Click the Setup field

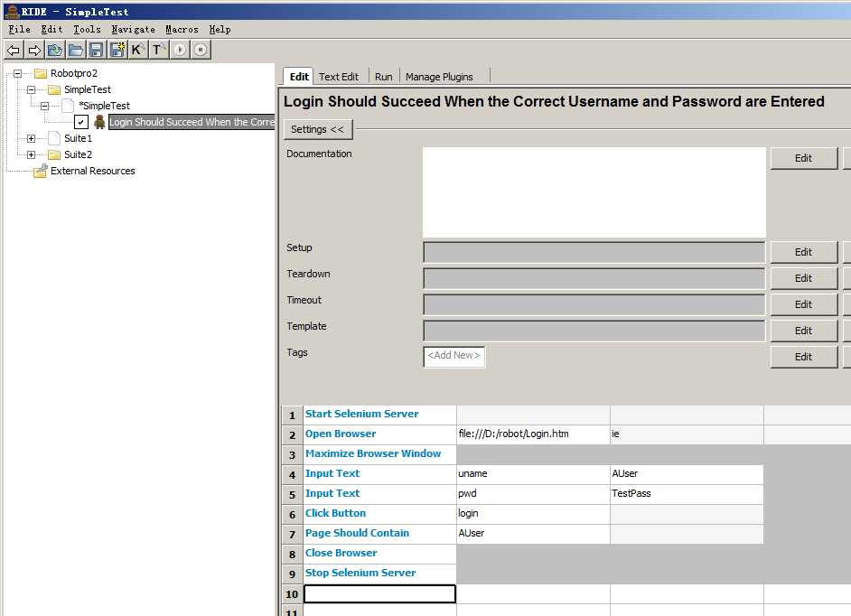(594, 252)
